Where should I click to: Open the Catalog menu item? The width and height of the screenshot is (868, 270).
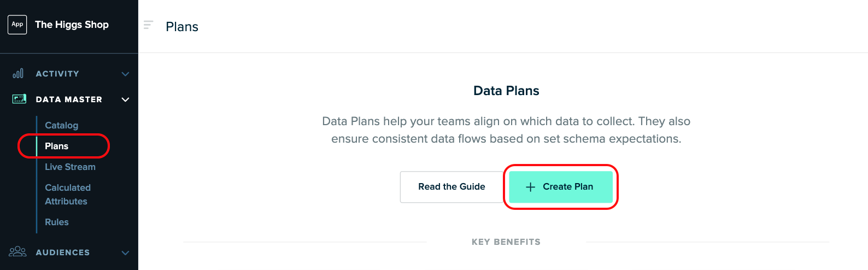61,125
